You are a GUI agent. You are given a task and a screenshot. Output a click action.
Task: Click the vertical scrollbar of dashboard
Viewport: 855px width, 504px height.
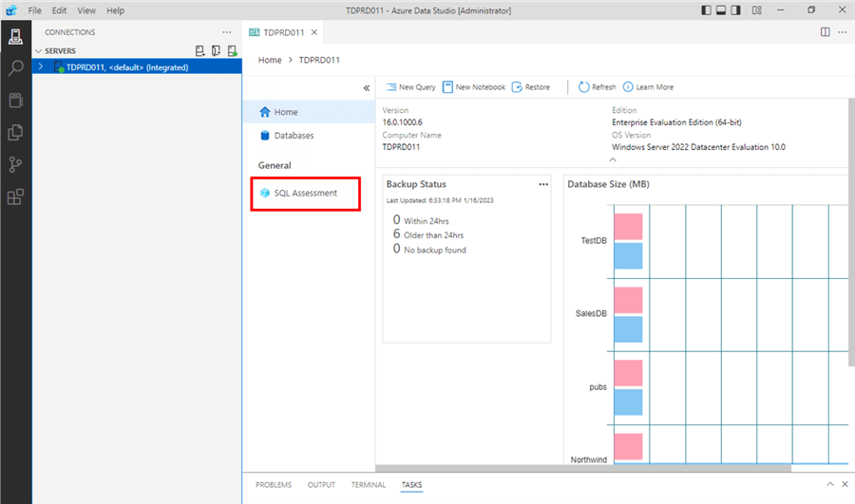(x=852, y=233)
